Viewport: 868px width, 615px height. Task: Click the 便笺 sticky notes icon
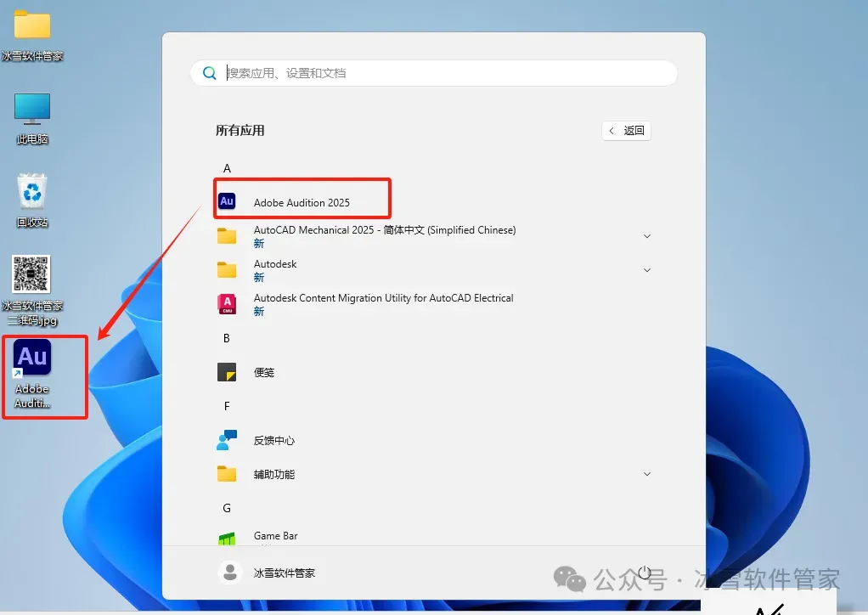click(227, 372)
